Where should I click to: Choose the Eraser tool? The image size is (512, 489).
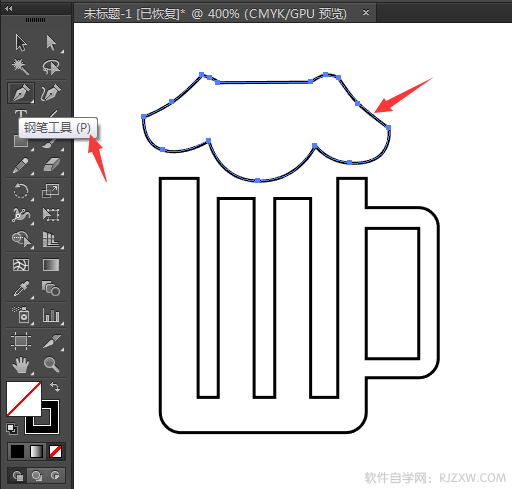[51, 165]
